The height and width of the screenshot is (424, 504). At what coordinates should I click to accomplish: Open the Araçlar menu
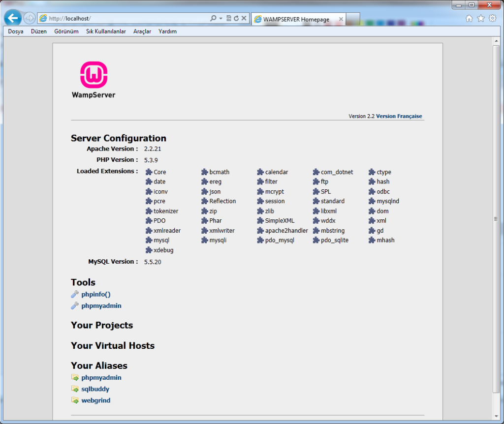pyautogui.click(x=142, y=31)
